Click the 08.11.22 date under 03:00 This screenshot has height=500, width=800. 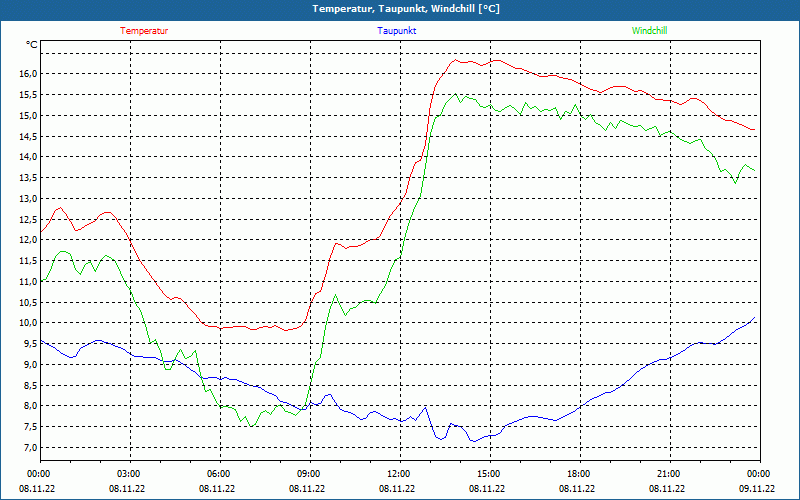pos(127,488)
